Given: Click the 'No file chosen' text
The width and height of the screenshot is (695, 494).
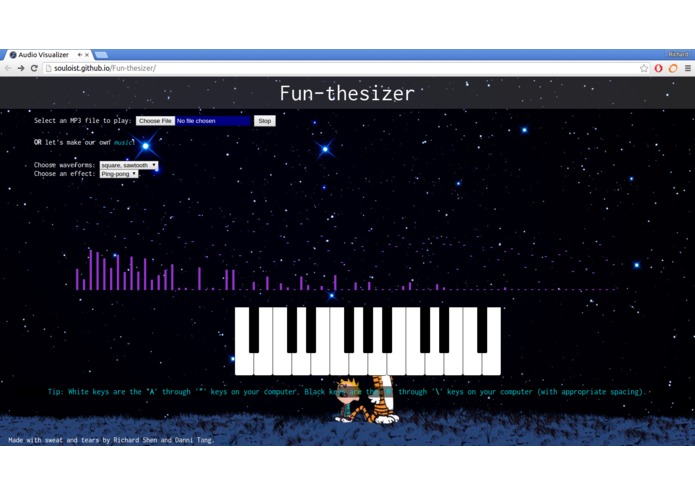Looking at the screenshot, I should tap(196, 121).
